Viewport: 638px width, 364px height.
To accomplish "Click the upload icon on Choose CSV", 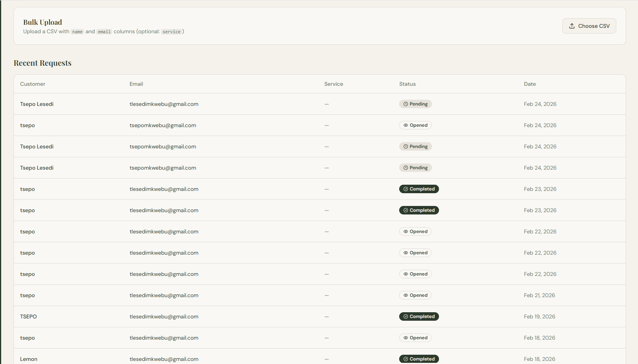I will (x=572, y=26).
